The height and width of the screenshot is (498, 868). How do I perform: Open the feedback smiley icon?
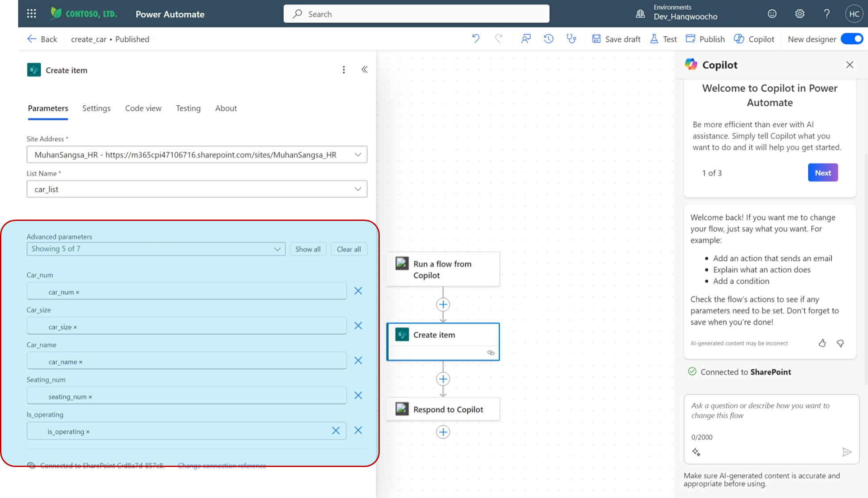(772, 14)
